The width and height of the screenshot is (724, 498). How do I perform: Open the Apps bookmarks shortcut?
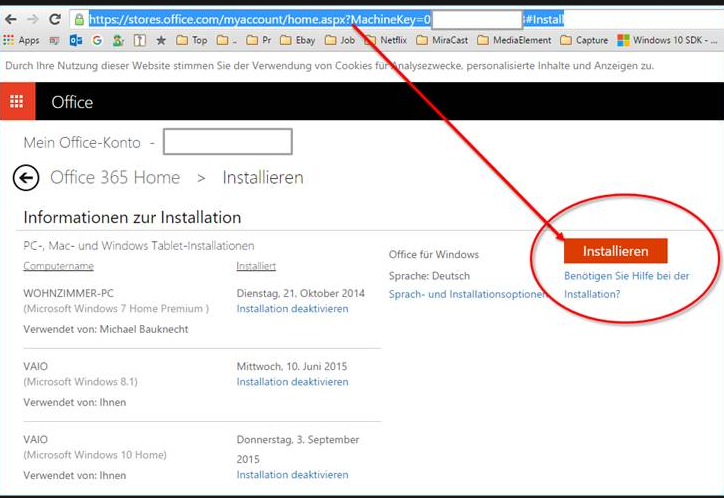pos(21,40)
